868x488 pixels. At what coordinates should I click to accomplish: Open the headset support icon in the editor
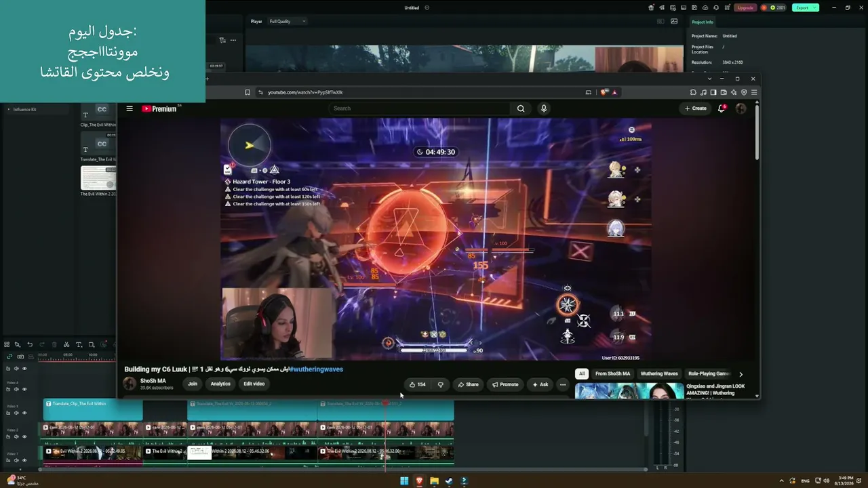click(x=715, y=7)
